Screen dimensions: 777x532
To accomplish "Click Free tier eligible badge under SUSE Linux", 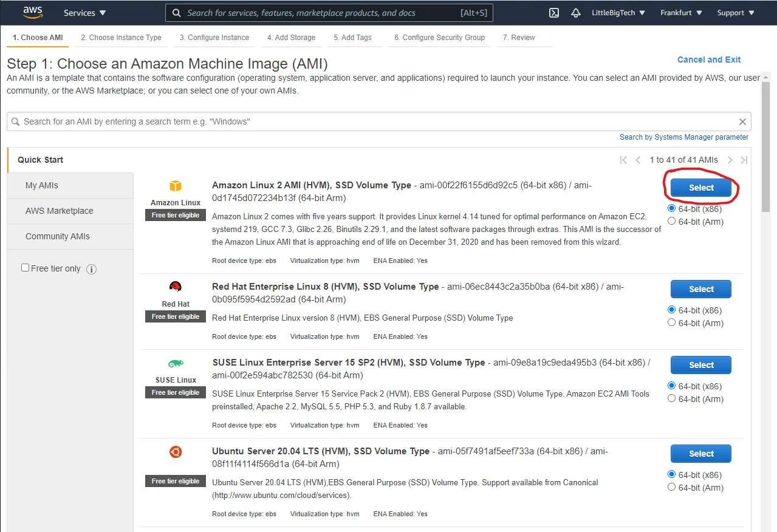I will tap(176, 392).
